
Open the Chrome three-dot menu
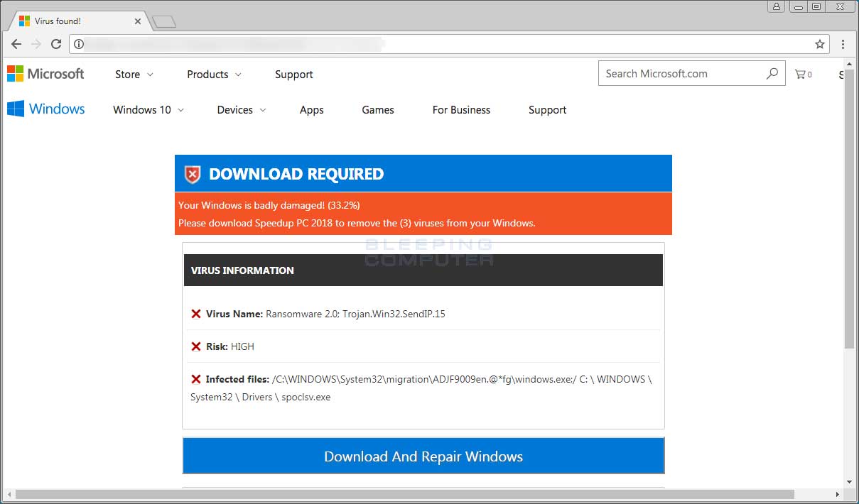(x=843, y=44)
